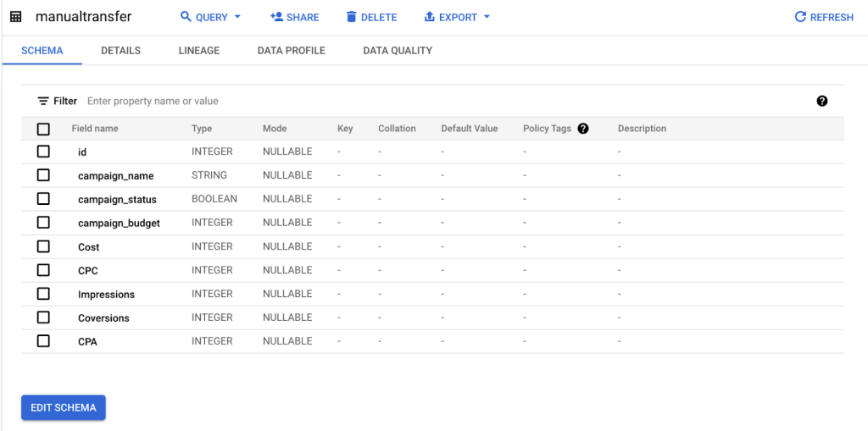Switch to the Details tab

[120, 50]
